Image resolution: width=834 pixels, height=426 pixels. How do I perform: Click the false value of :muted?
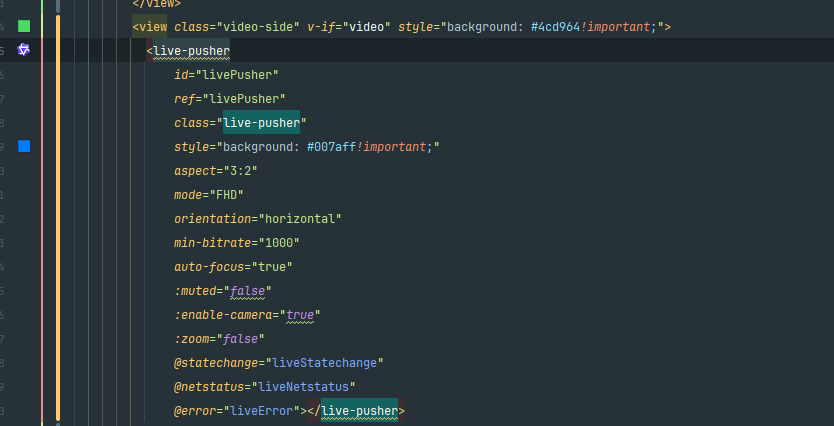tap(245, 291)
